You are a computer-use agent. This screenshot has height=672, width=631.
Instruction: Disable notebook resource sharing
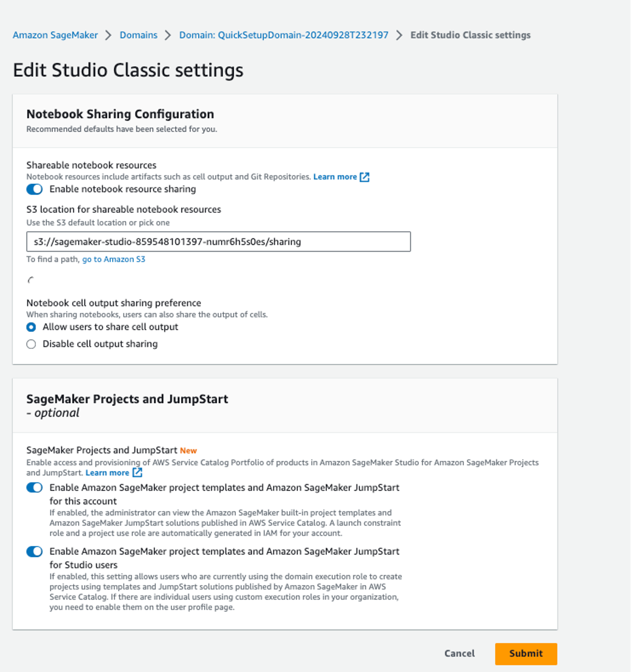[33, 189]
